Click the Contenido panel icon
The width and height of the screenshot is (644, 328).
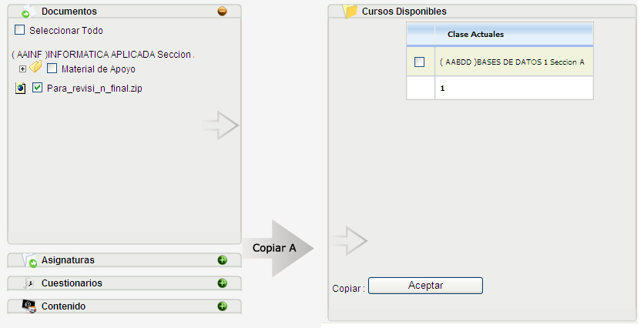[x=29, y=306]
